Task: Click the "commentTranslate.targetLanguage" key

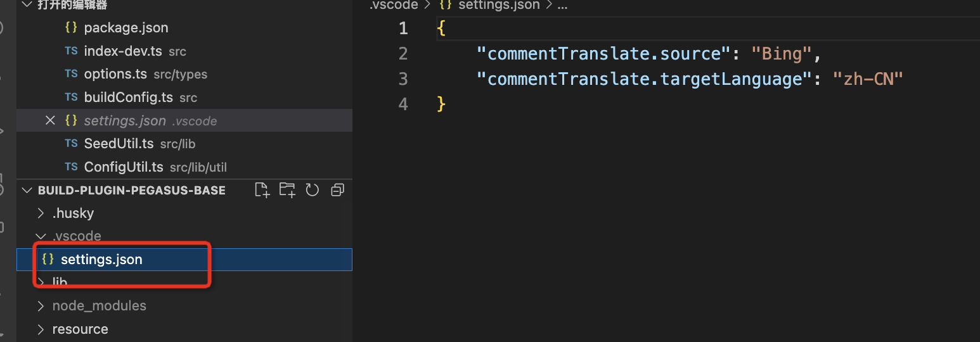Action: [x=645, y=79]
